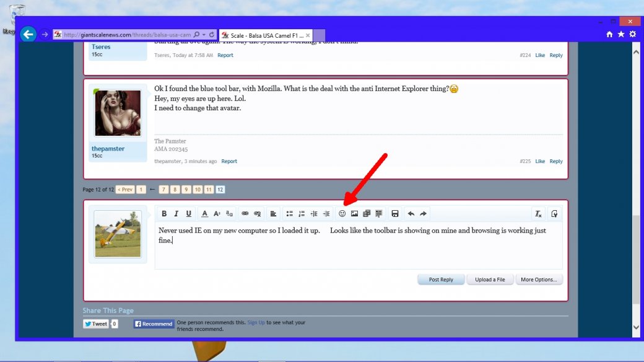
Task: Open More Options for the reply
Action: [x=539, y=280]
